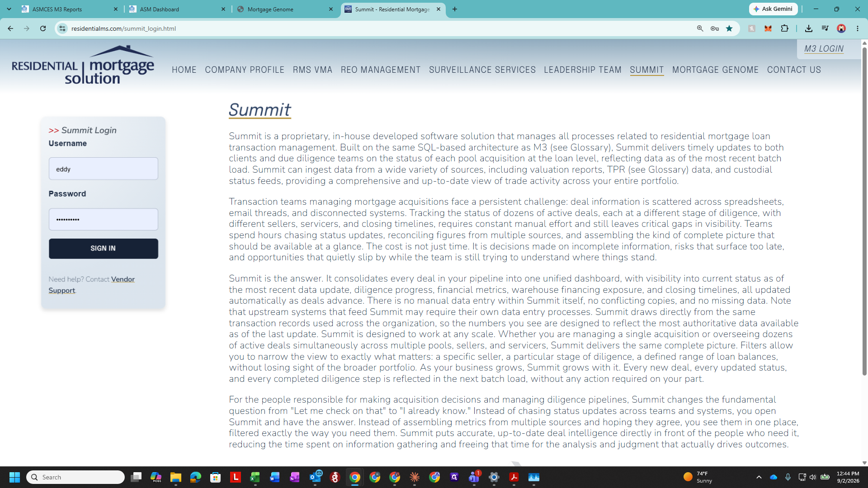Open COMPANY PROFILE menu item
Viewport: 868px width, 488px height.
(x=245, y=70)
